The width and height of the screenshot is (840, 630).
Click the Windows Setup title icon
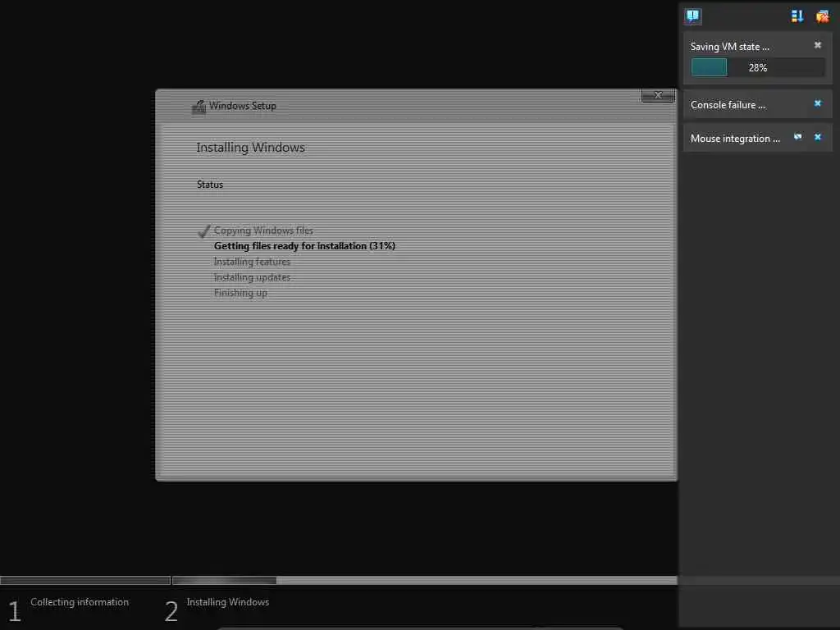(199, 107)
